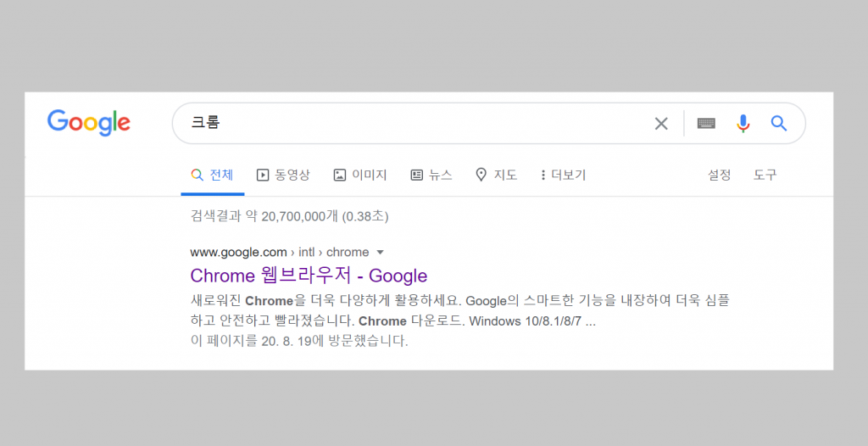Open the 뉴스 tab
The height and width of the screenshot is (446, 868).
431,175
